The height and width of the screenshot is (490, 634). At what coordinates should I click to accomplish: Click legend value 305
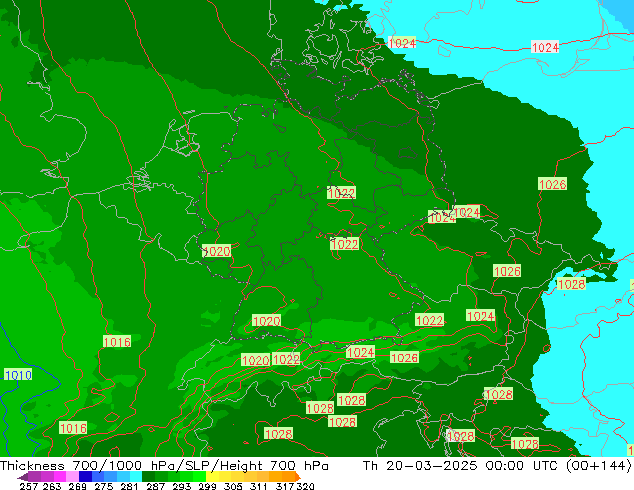pyautogui.click(x=233, y=486)
